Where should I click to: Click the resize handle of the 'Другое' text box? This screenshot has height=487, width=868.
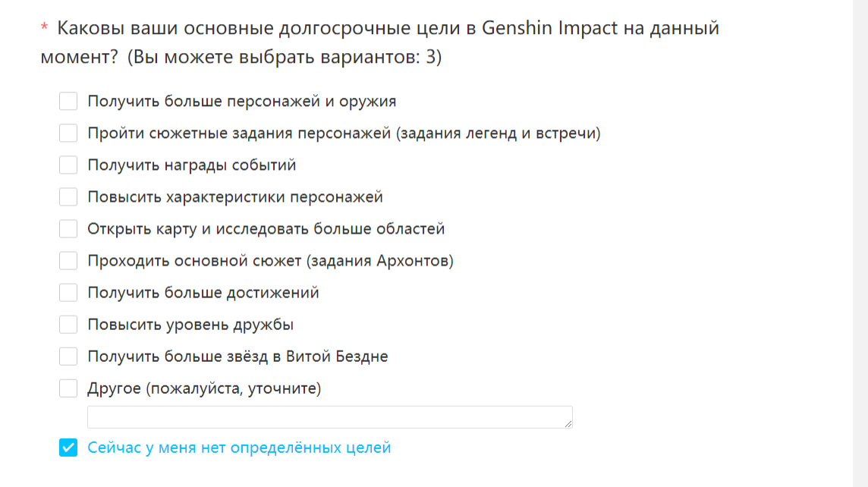coord(568,424)
